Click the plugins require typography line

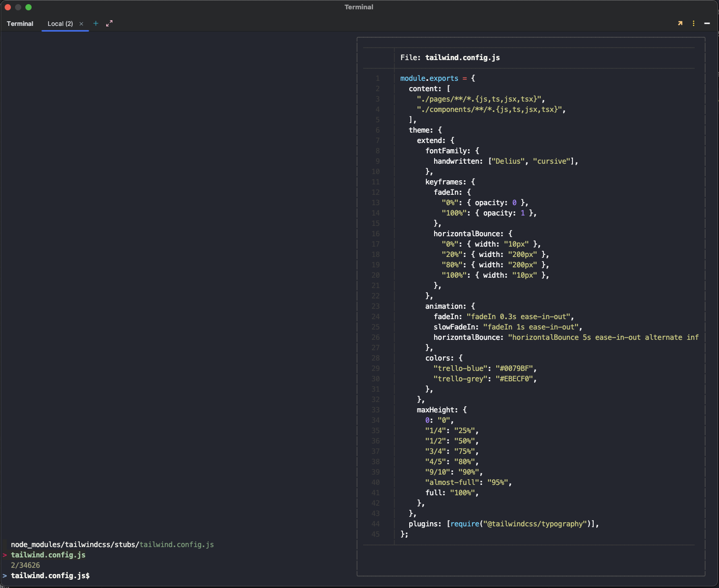tap(504, 524)
